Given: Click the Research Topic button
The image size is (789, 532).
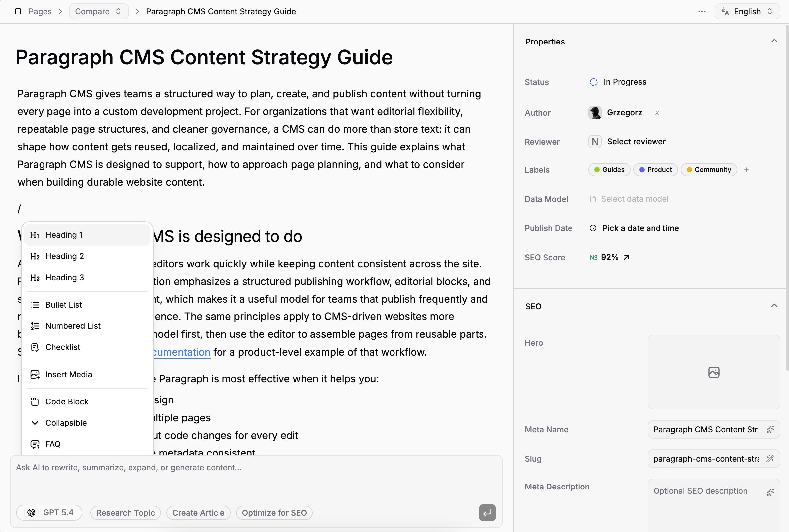Looking at the screenshot, I should tap(126, 513).
